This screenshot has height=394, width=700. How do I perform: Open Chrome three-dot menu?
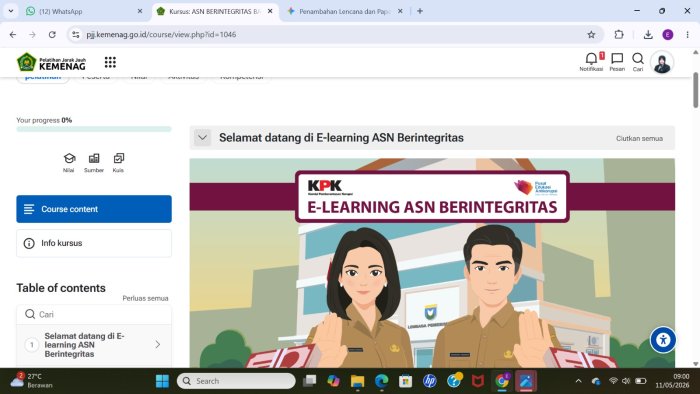tap(688, 34)
